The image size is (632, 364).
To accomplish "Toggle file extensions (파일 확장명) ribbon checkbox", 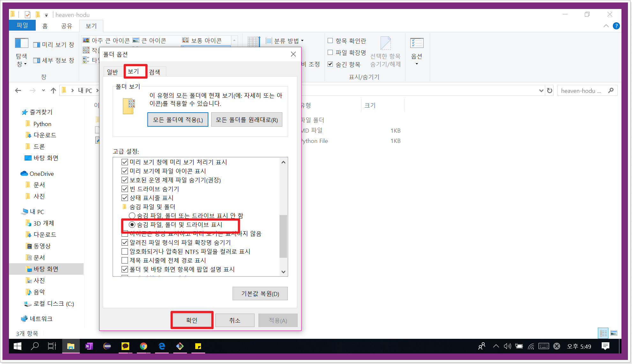I will [x=330, y=52].
